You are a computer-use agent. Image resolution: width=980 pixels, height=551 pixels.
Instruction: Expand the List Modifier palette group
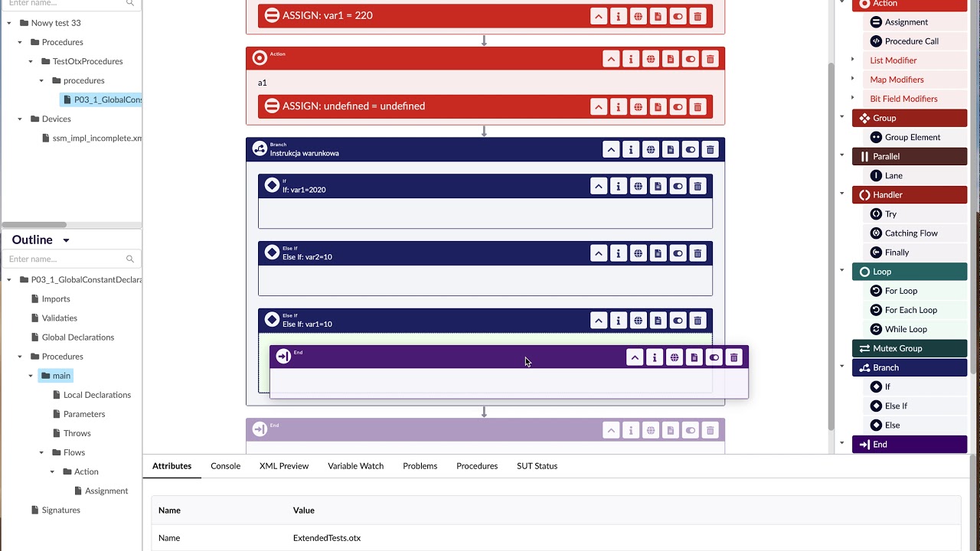coord(852,60)
